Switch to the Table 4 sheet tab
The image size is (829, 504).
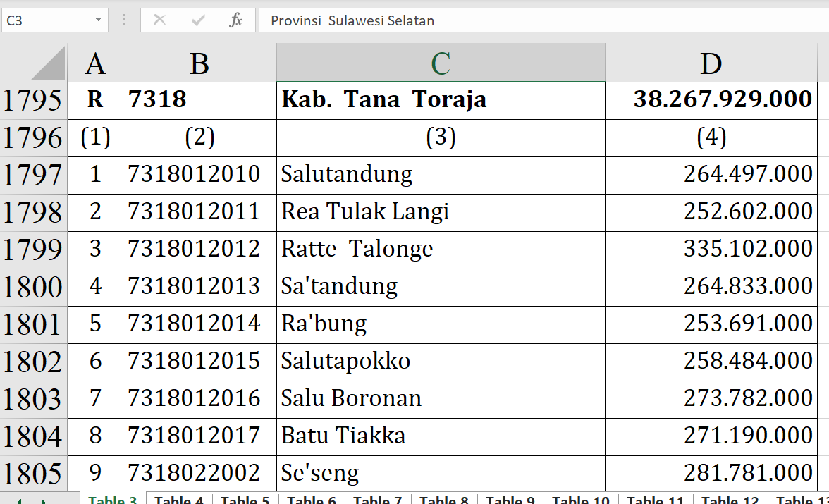[179, 500]
